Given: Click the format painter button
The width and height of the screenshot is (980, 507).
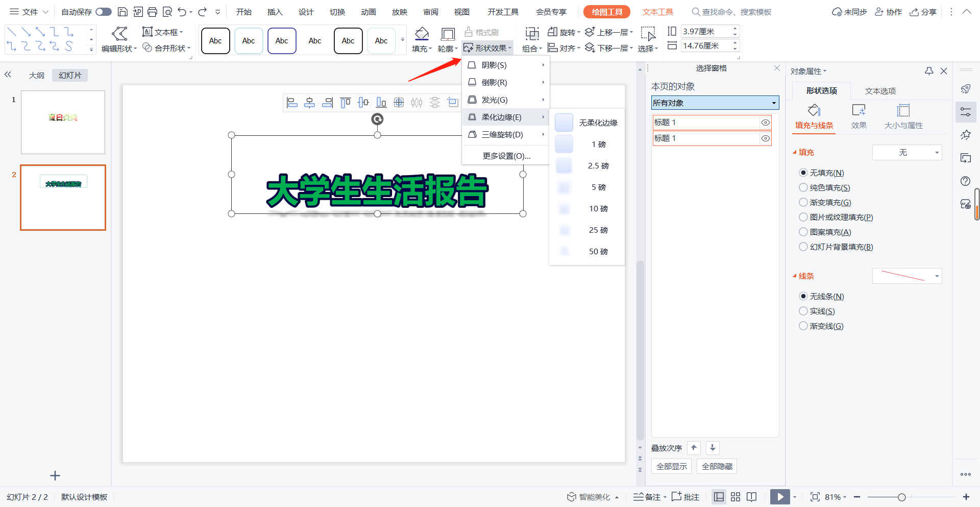Looking at the screenshot, I should tap(481, 32).
